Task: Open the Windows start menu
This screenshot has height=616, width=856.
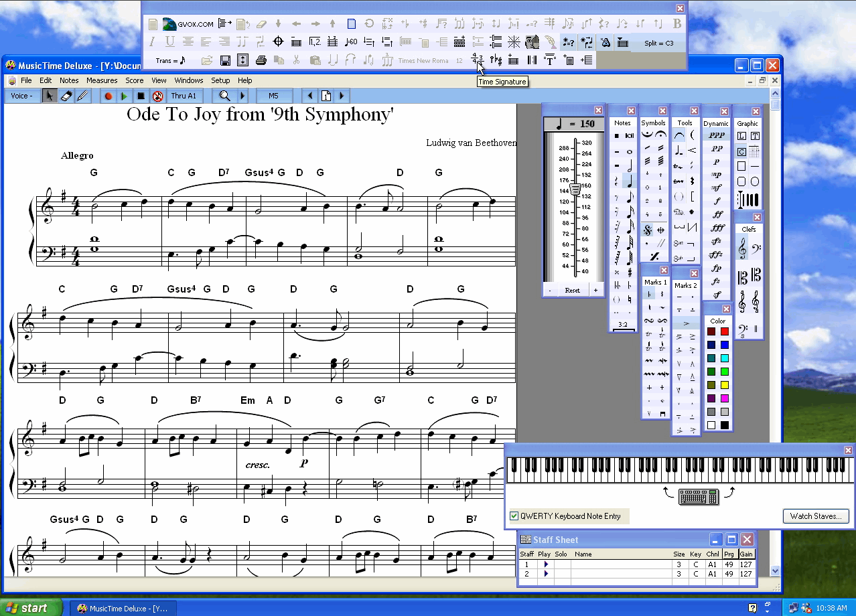Action: [x=31, y=608]
